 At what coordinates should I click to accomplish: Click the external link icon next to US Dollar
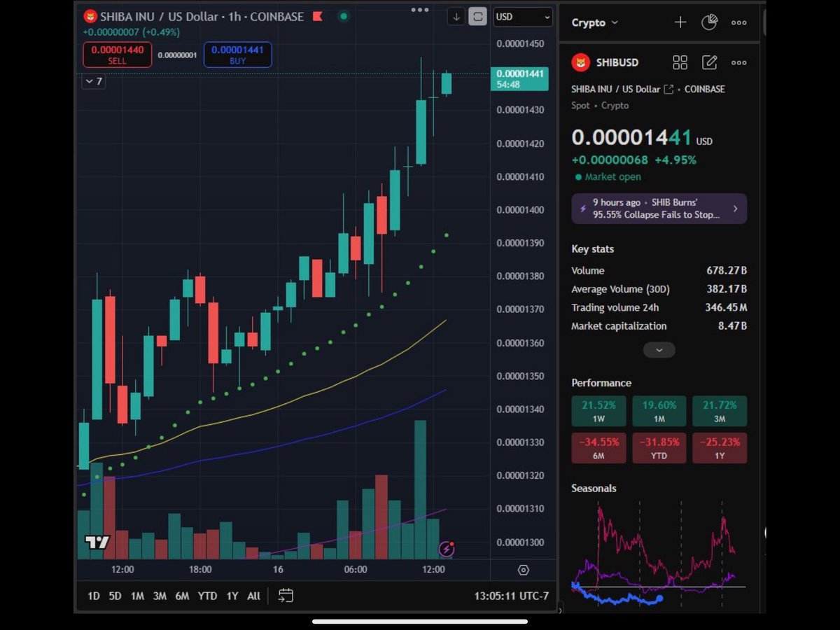[x=668, y=89]
